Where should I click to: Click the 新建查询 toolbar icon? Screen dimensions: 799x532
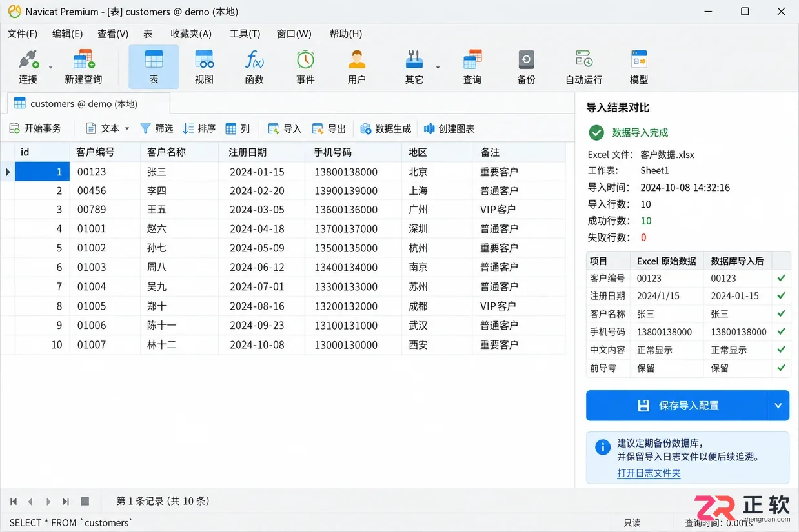pos(83,61)
